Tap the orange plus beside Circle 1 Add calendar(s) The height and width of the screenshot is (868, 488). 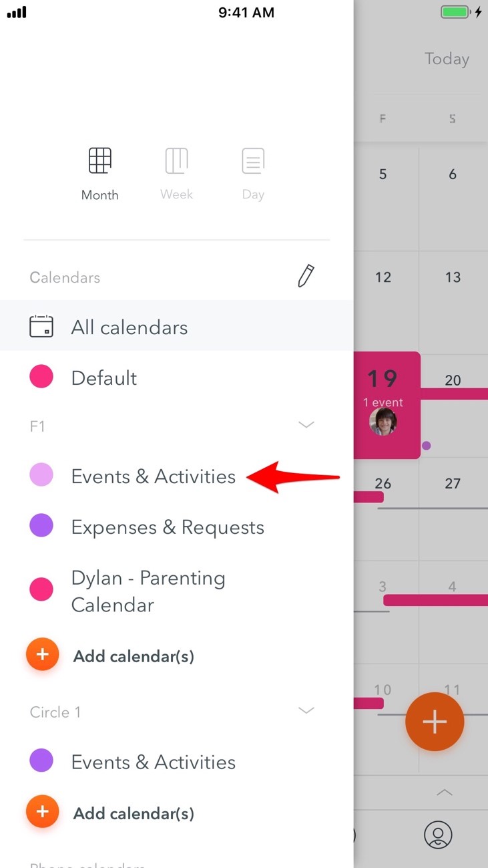click(x=42, y=812)
